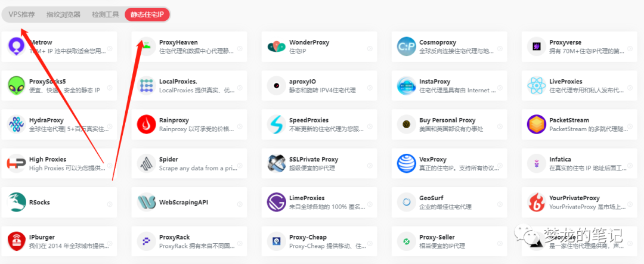Click the InstaProxy server logo
This screenshot has height=264, width=644.
407,85
